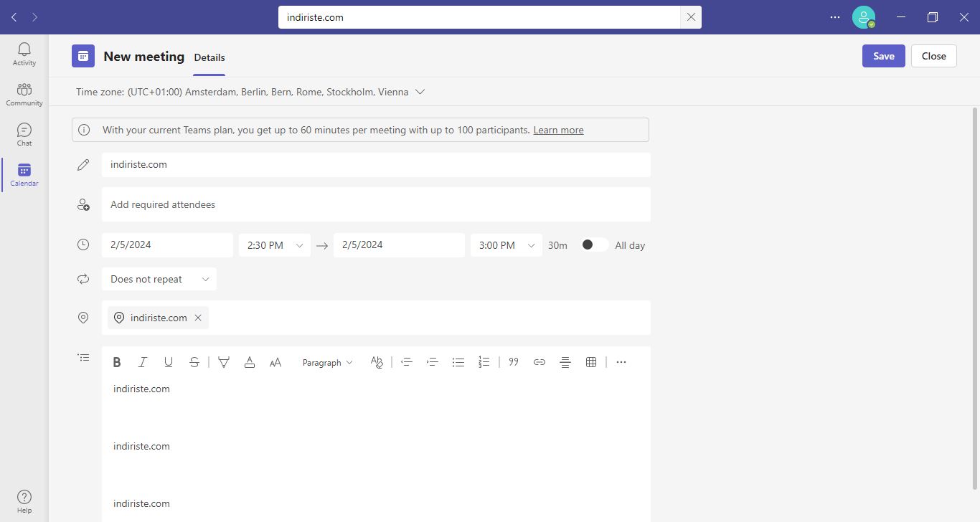Save the new meeting
The width and height of the screenshot is (980, 522).
[884, 56]
